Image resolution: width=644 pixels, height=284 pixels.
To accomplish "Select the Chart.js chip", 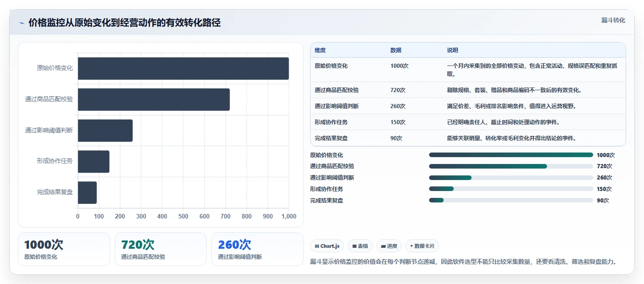I will click(x=327, y=246).
